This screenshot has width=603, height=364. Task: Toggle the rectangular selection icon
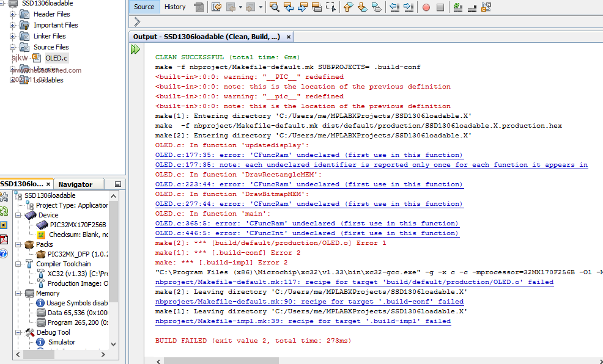(x=331, y=7)
